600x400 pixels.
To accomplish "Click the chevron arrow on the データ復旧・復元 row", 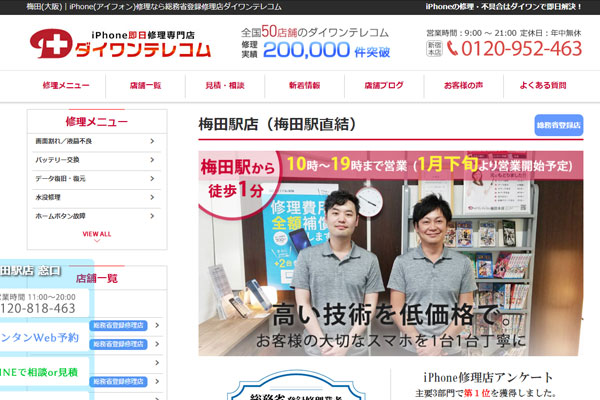I will point(152,179).
